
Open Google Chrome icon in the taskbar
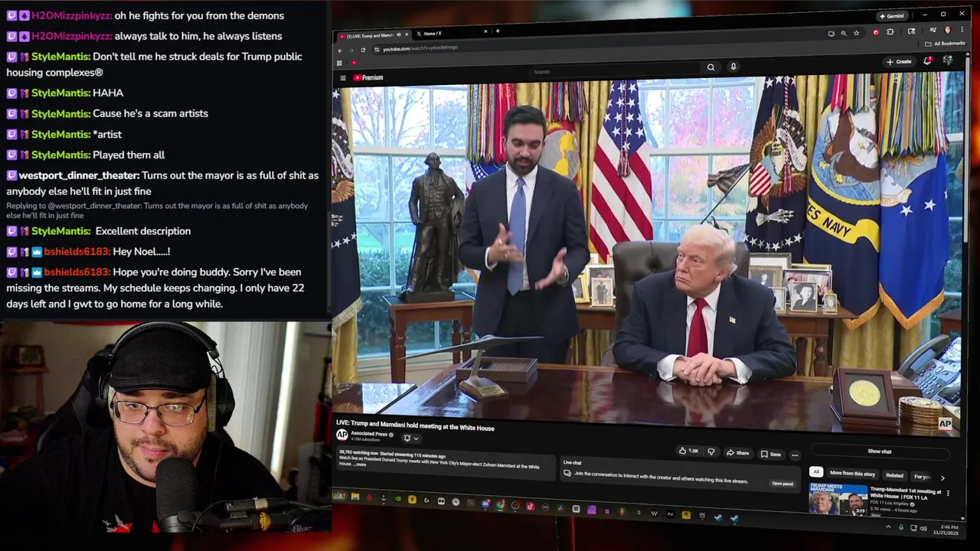tap(500, 504)
